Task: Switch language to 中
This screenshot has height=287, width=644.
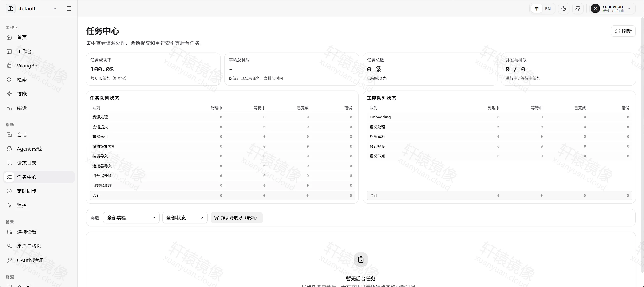Action: 537,8
